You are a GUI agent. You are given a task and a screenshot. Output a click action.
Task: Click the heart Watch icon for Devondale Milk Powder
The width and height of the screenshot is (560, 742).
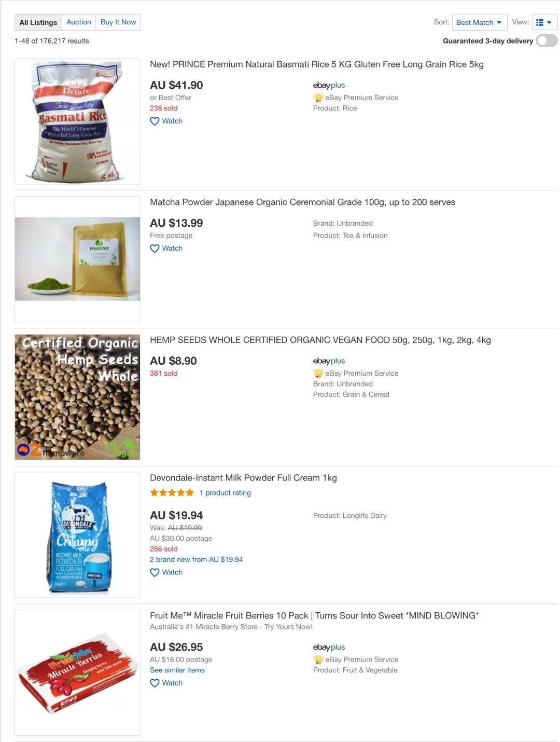point(155,572)
